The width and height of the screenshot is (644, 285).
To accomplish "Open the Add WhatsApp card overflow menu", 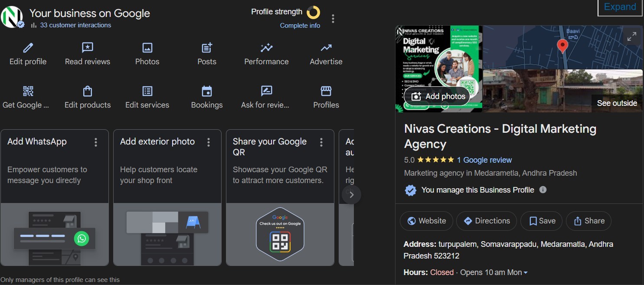I will (95, 142).
